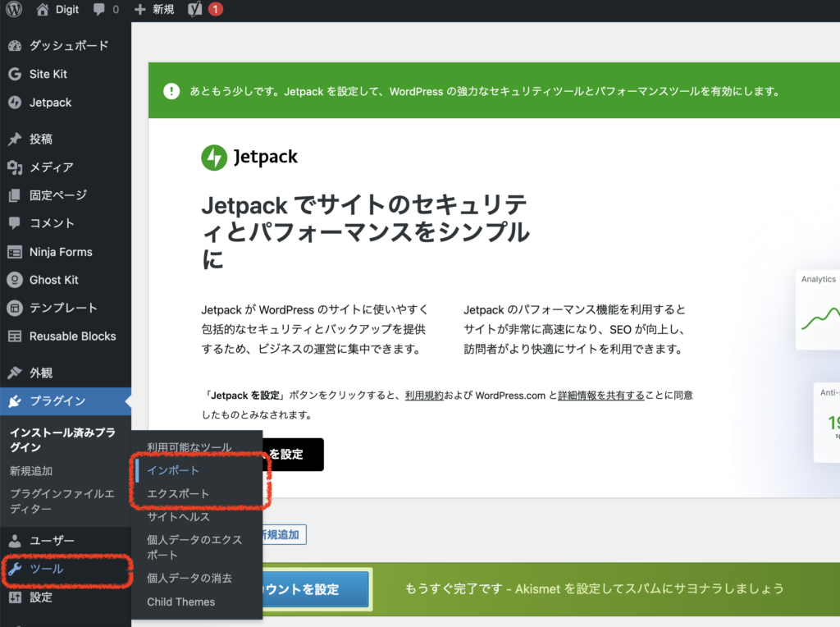The width and height of the screenshot is (840, 627).
Task: Click the black Jetpack を設定 button
Action: click(293, 455)
